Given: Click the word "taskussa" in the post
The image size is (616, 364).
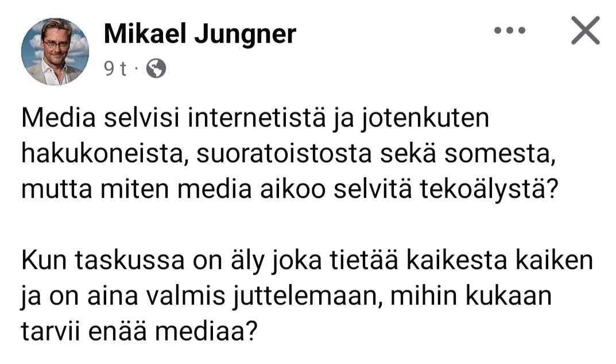Looking at the screenshot, I should 119,262.
